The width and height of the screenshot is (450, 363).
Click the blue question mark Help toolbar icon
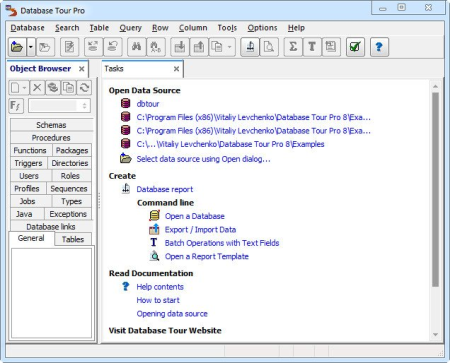pos(379,47)
